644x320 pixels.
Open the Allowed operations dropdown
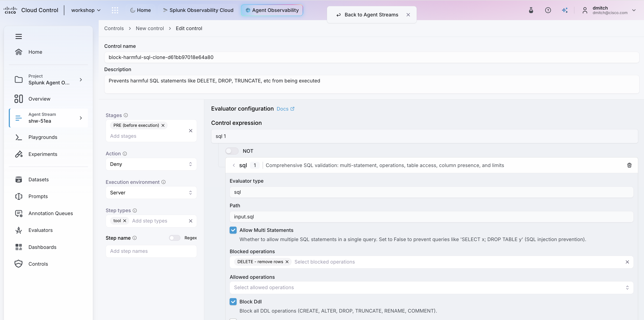click(431, 288)
